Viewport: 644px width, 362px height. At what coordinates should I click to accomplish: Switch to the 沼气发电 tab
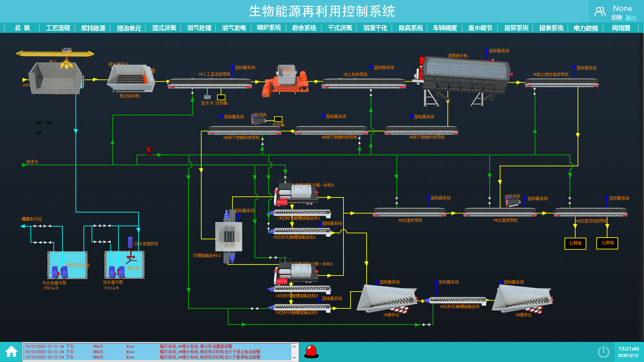(x=234, y=28)
